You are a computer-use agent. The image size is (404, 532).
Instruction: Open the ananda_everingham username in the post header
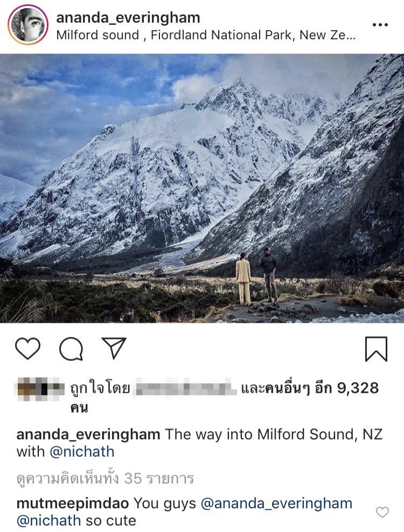128,18
